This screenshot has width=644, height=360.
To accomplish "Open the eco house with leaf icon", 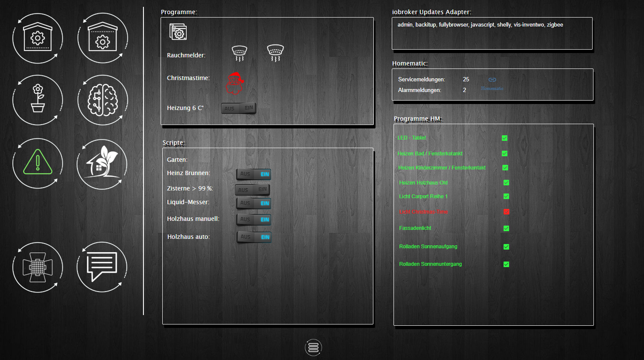I will [102, 164].
